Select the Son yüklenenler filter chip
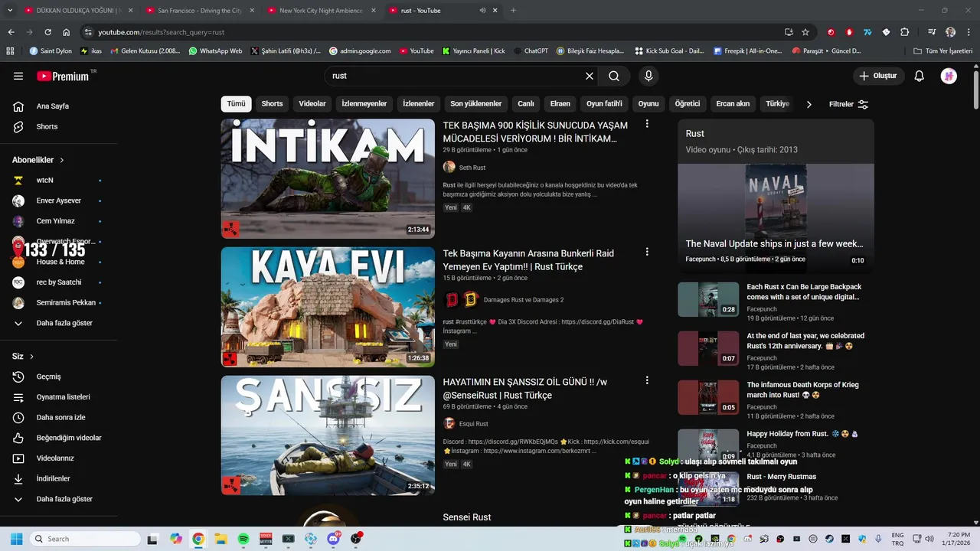Viewport: 980px width, 551px height. 476,104
